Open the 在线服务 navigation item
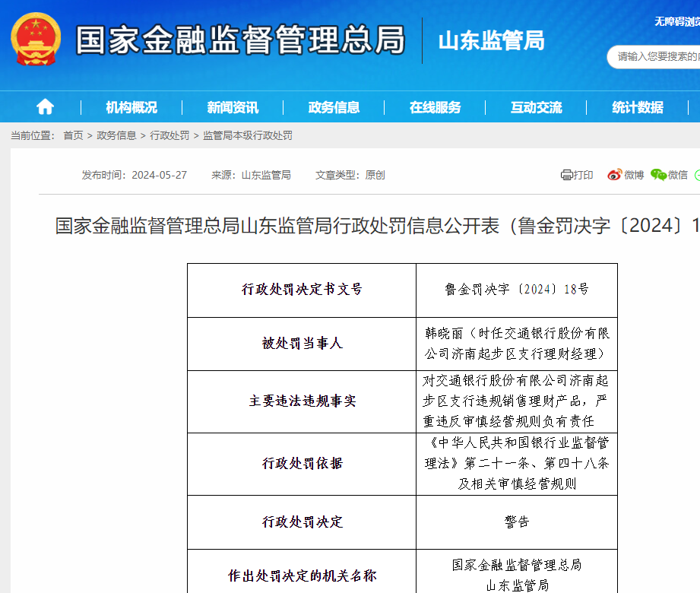 coord(435,107)
